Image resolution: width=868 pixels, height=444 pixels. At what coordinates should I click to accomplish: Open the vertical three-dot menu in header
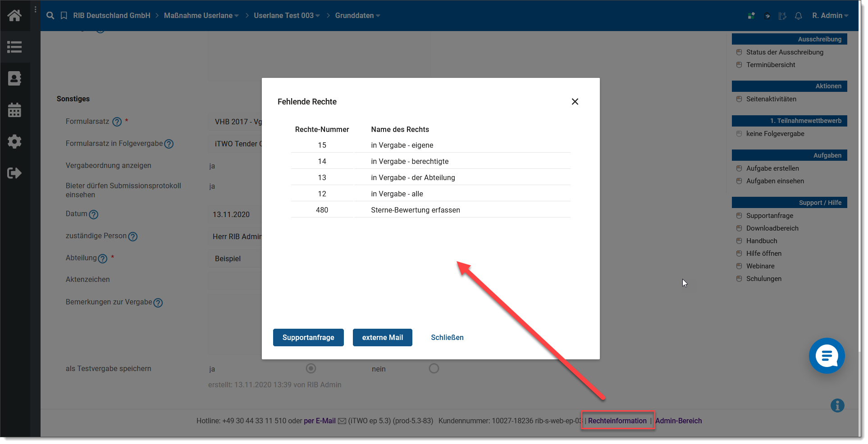click(36, 9)
